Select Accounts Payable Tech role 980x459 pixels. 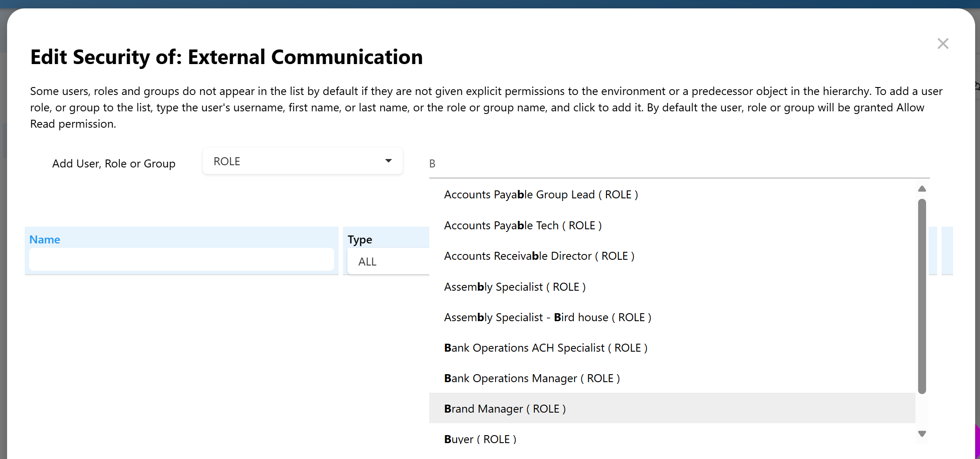522,226
